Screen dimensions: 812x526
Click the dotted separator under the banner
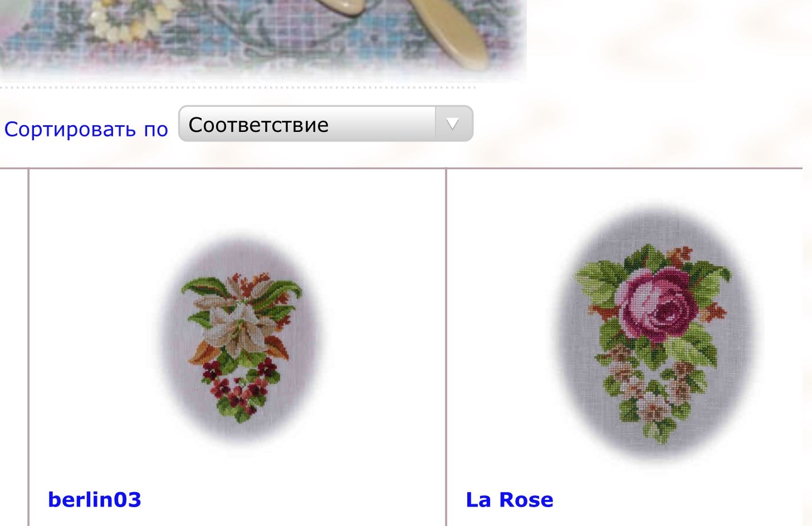[238, 87]
